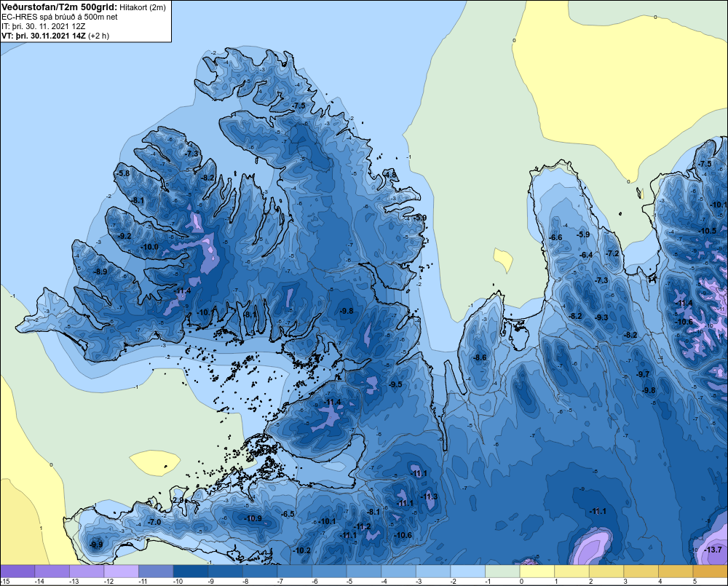Pick the legend swatch between -15 and -14

point(17,571)
